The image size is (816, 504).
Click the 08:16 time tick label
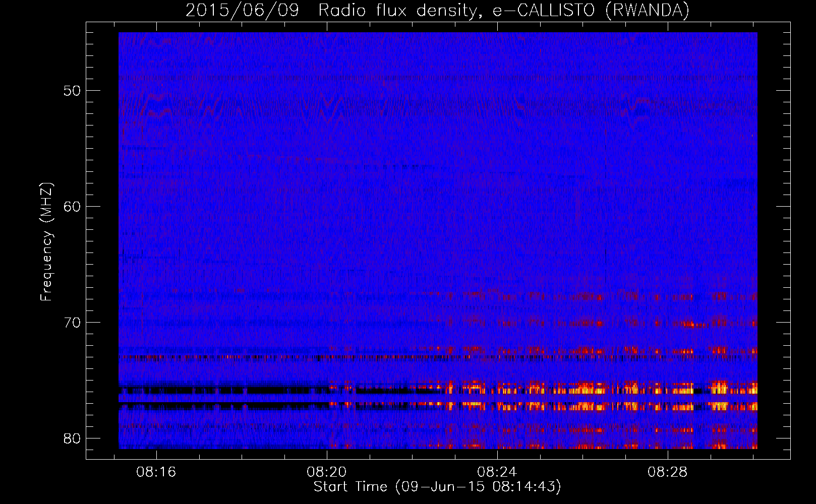(156, 472)
